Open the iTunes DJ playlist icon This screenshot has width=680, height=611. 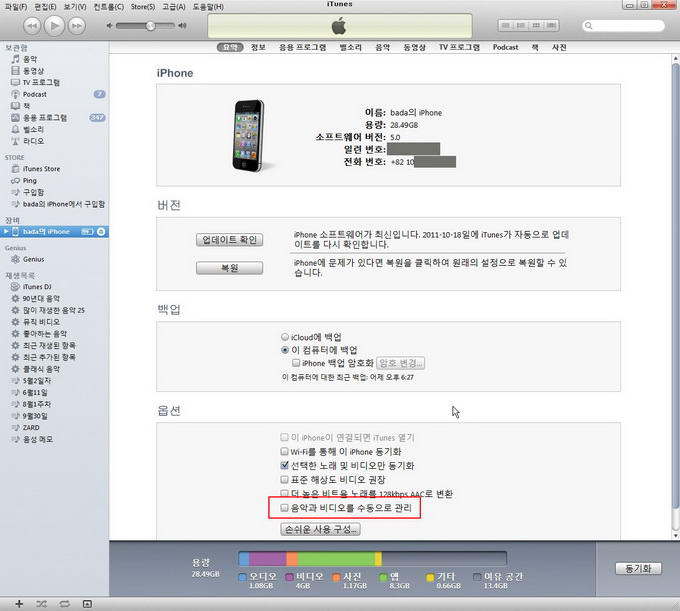coord(15,287)
